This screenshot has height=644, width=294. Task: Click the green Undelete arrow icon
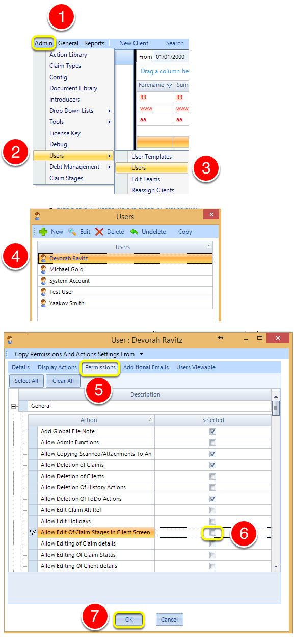tap(134, 232)
